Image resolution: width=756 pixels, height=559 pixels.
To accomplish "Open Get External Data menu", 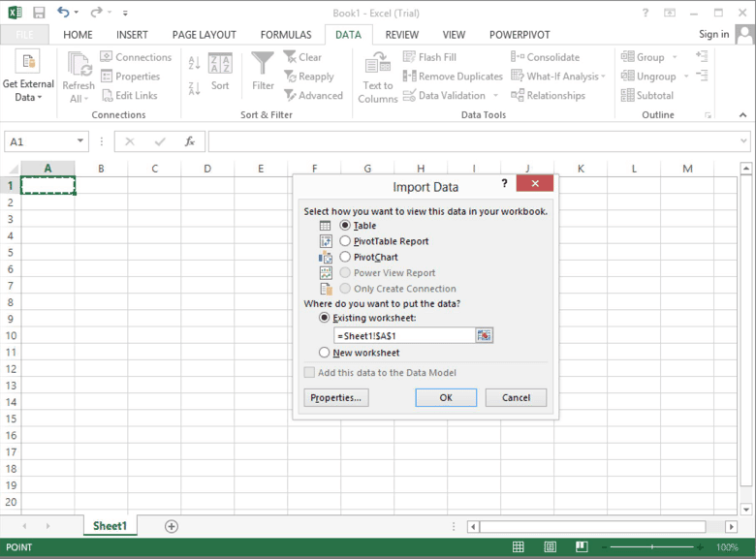I will click(28, 77).
